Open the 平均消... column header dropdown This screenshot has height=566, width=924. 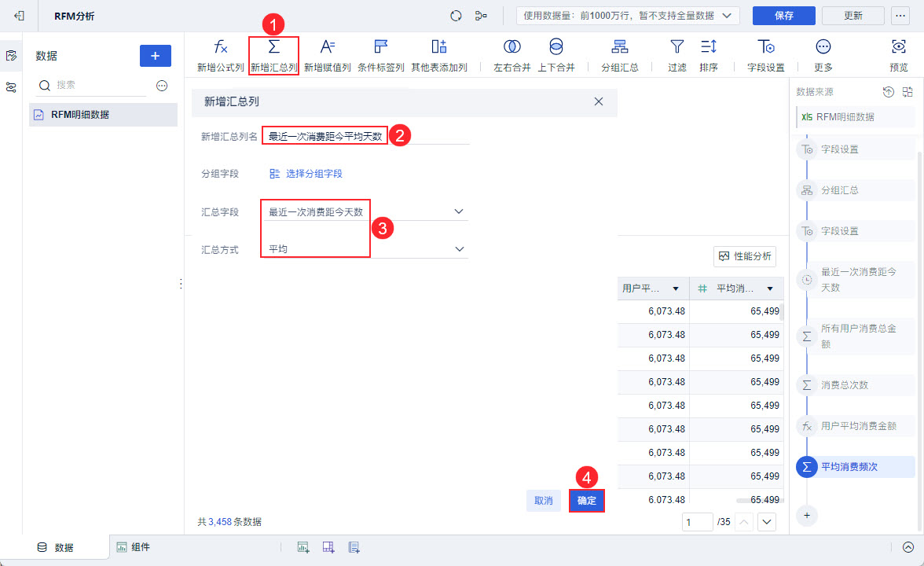click(x=770, y=289)
